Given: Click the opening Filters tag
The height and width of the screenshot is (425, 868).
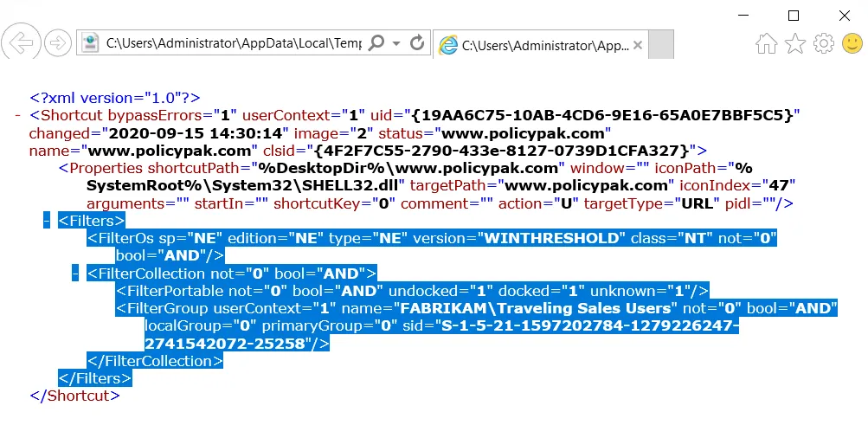Looking at the screenshot, I should coord(92,221).
